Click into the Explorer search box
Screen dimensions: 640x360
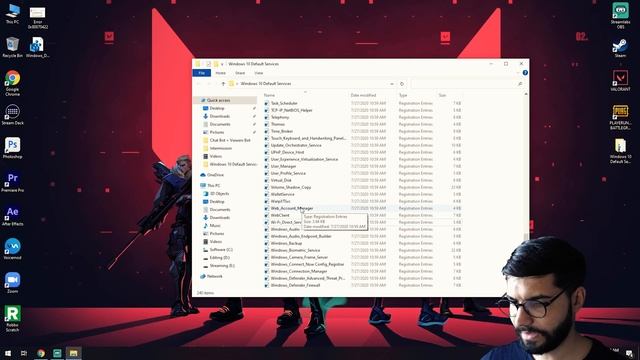[x=467, y=84]
